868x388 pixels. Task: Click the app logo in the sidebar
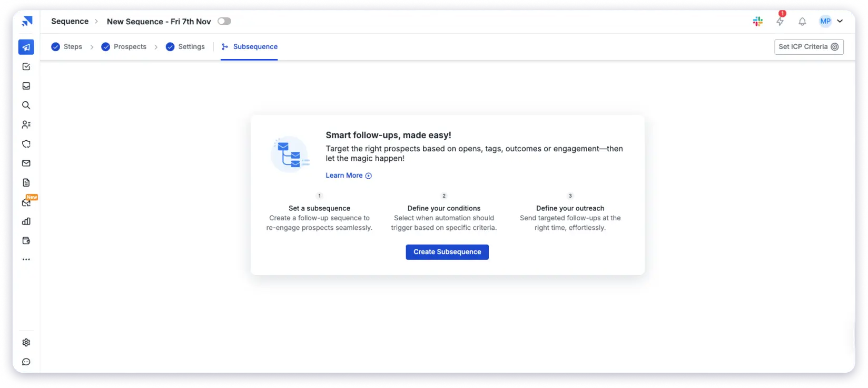27,21
